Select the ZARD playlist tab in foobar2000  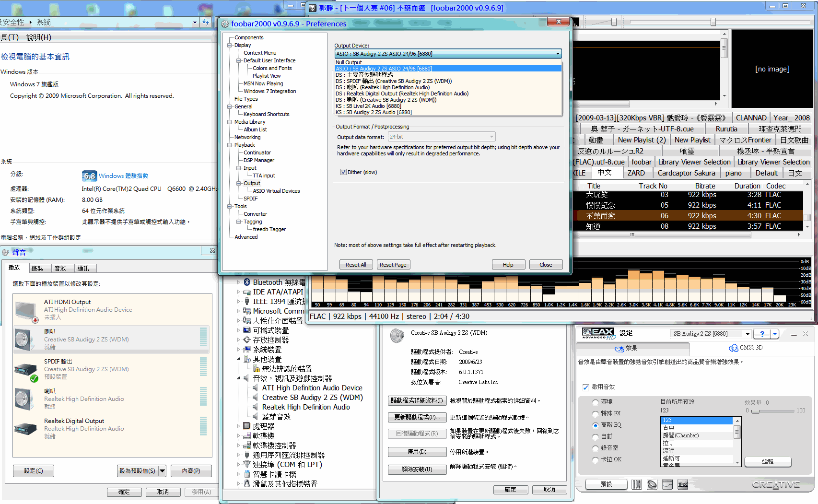[636, 173]
